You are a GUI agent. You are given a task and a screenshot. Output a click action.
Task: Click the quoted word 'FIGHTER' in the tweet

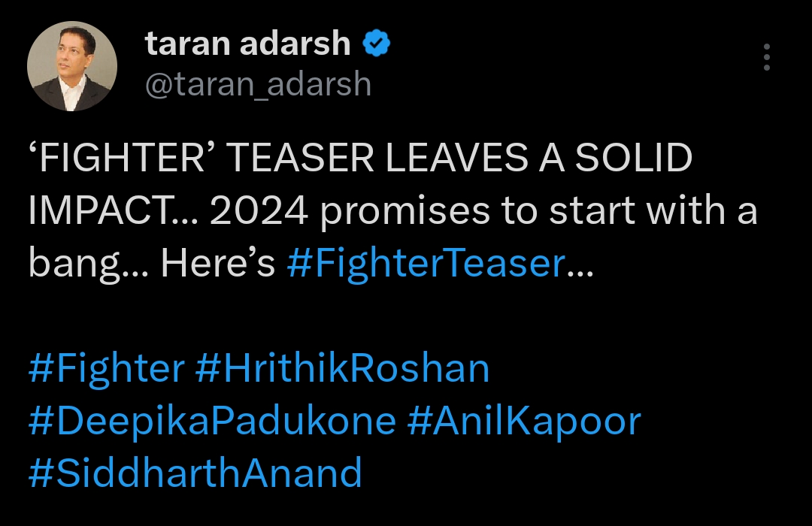tap(123, 160)
